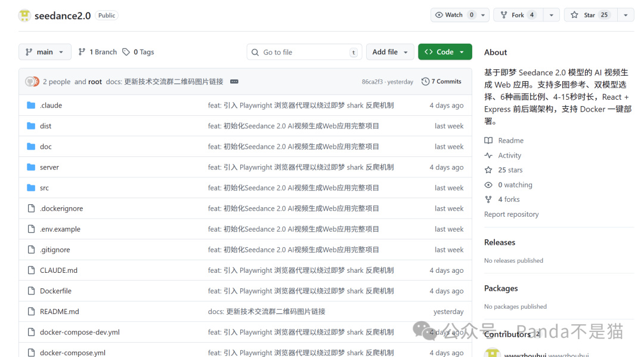Open the doc folder icon
This screenshot has width=644, height=357.
31,146
